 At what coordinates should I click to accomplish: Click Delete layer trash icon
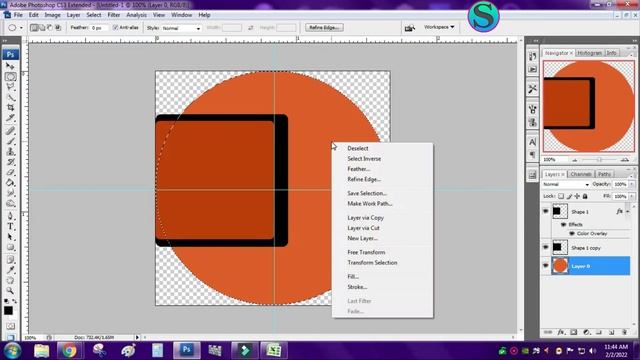tap(624, 332)
